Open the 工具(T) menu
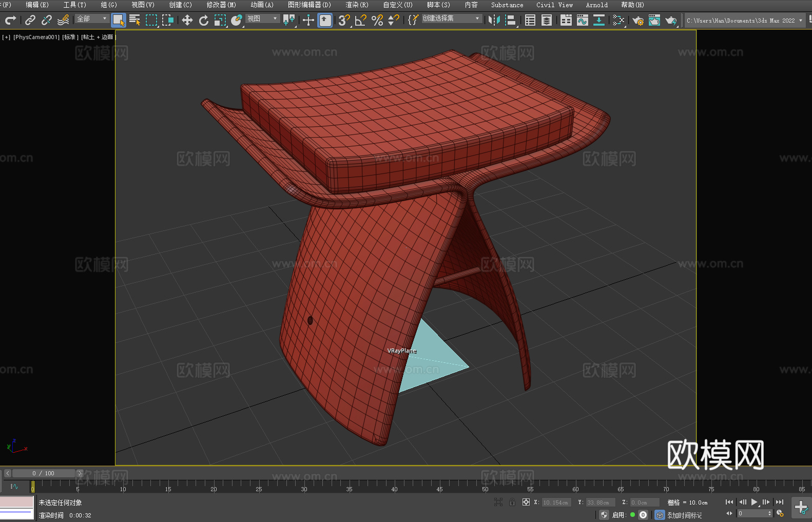Screen dimensions: 812x522 point(74,5)
